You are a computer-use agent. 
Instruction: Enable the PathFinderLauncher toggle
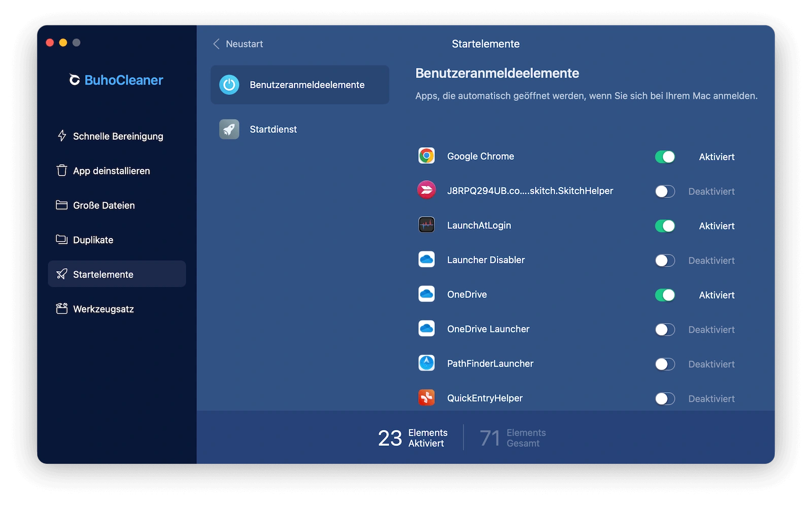(665, 364)
